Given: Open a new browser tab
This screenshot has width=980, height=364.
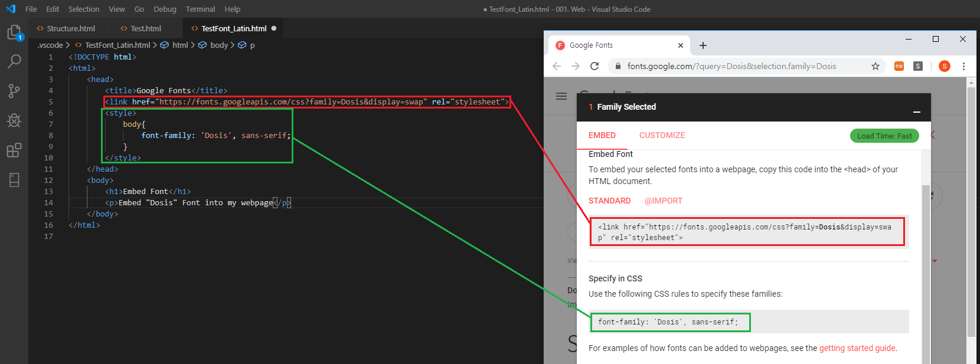Looking at the screenshot, I should (x=703, y=45).
